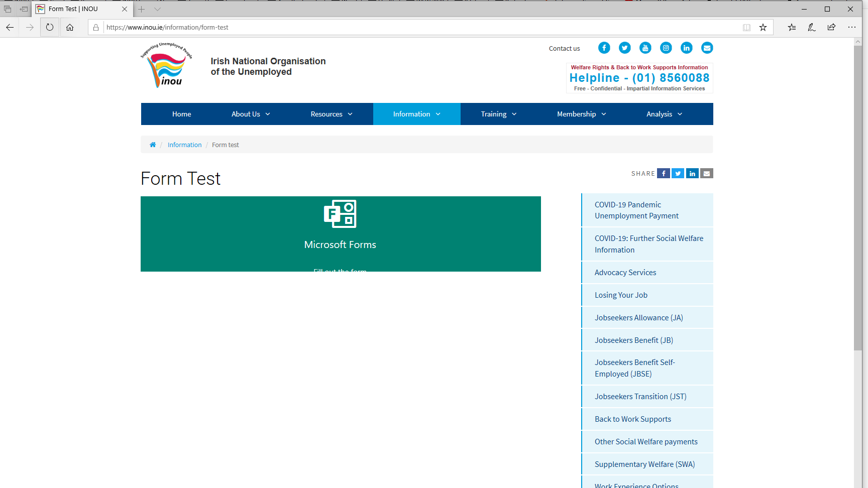Share page on LinkedIn via share bar
This screenshot has height=488, width=868.
point(692,173)
